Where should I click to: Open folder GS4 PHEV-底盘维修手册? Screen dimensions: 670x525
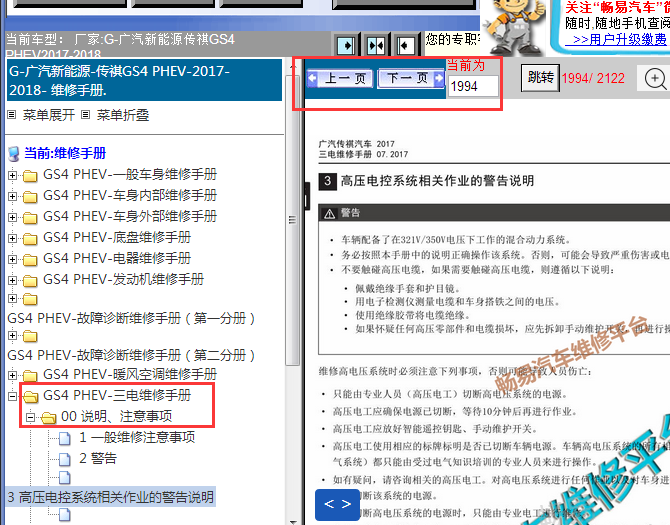coord(117,237)
